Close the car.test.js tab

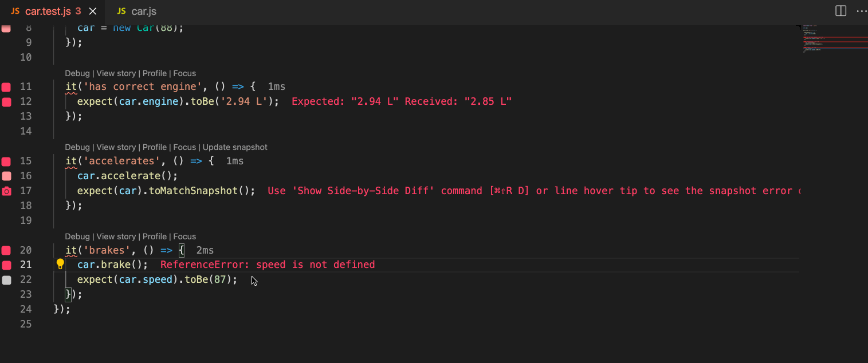[93, 11]
